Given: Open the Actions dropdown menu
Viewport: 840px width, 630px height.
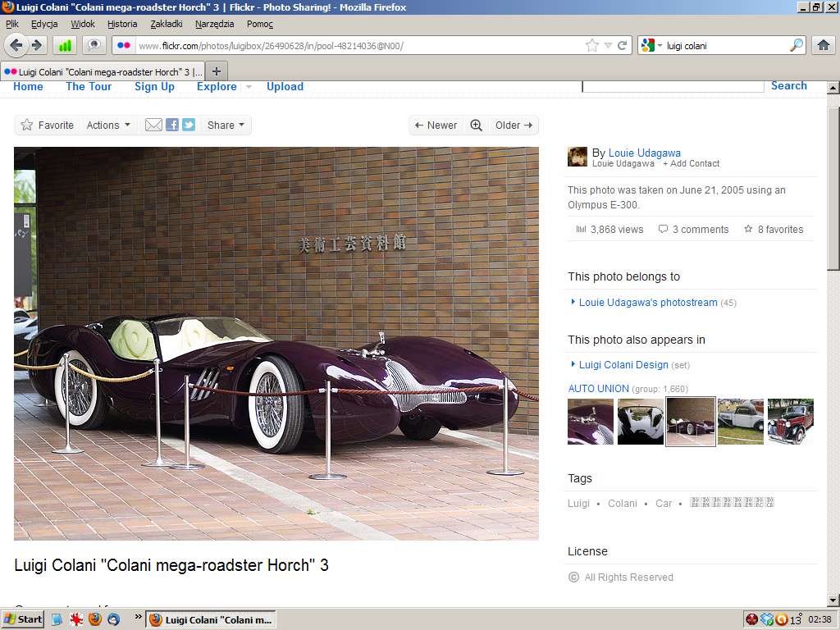Looking at the screenshot, I should [108, 125].
